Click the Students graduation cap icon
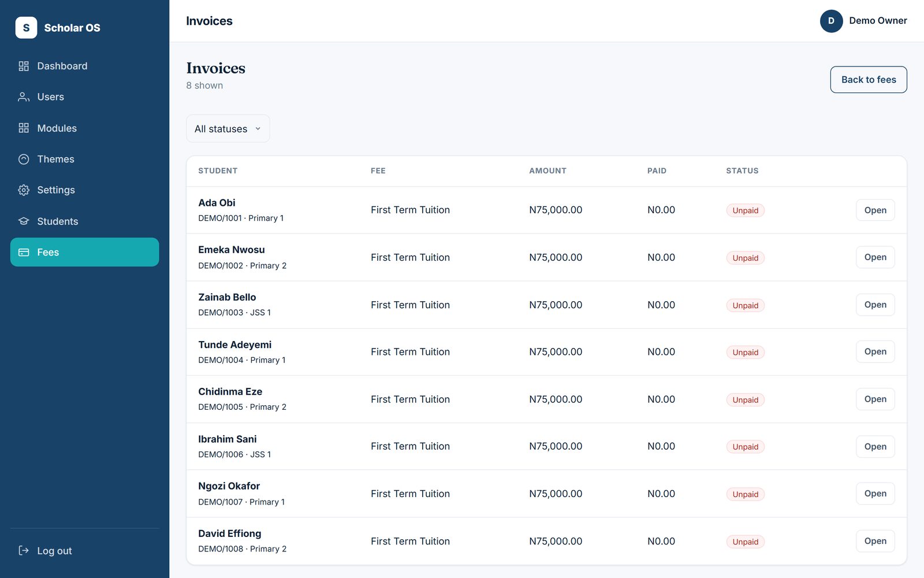 point(24,221)
